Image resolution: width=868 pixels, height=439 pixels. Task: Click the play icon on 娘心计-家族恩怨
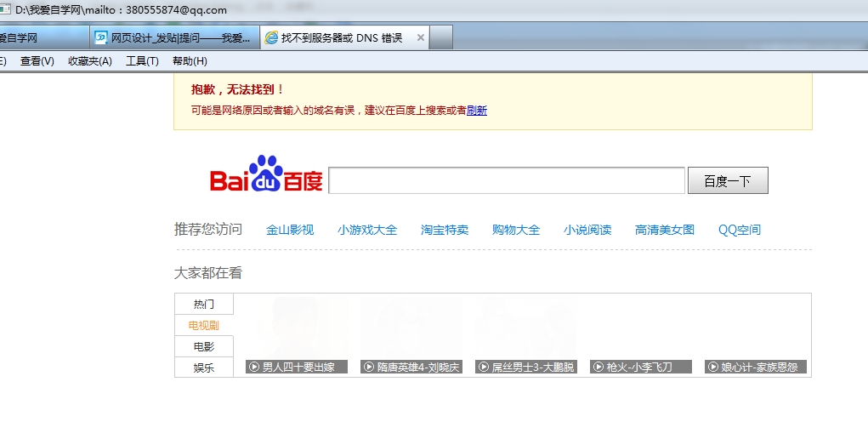pyautogui.click(x=713, y=367)
